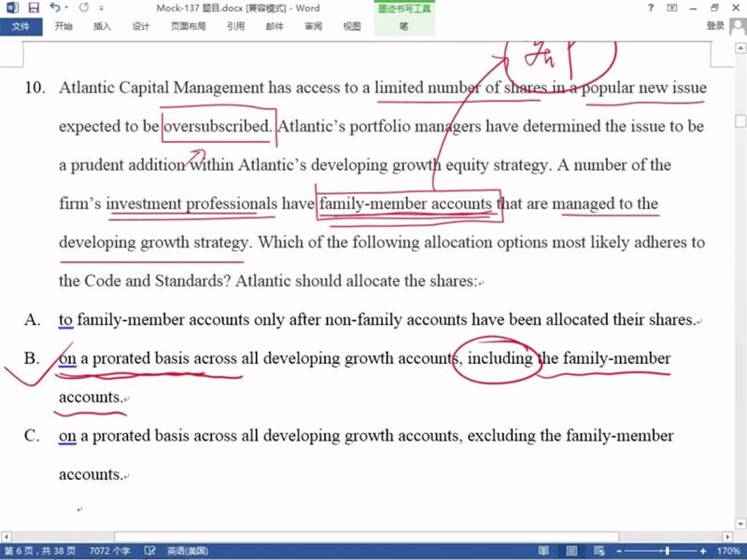747x560 pixels.
Task: Switch to Web Layout view
Action: (599, 551)
